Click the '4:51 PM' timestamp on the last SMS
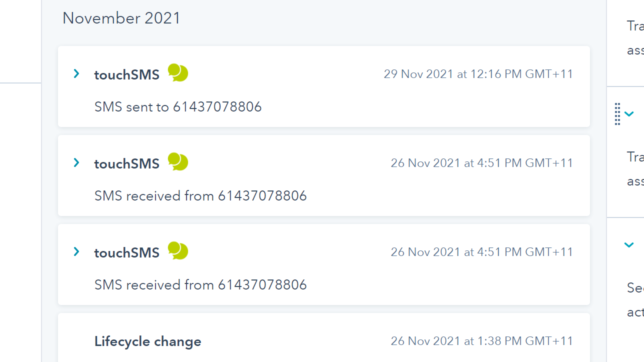Image resolution: width=644 pixels, height=362 pixels. pos(481,251)
